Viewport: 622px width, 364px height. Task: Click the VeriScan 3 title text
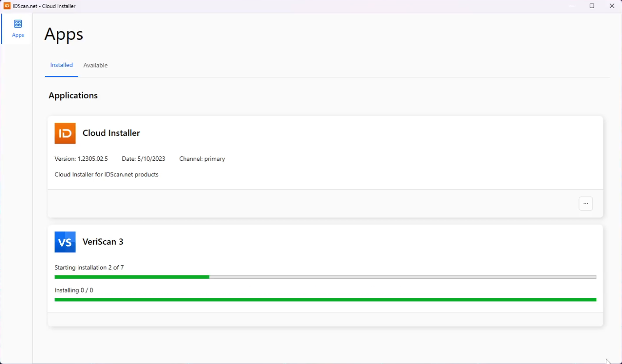coord(103,242)
